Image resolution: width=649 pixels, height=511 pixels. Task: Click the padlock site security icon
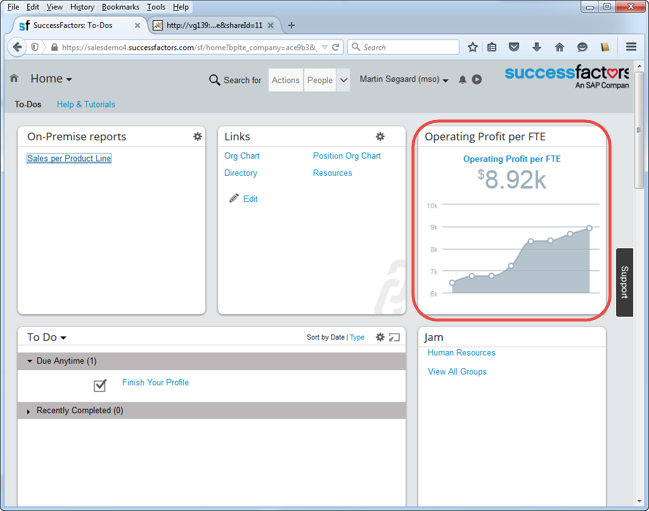point(54,47)
